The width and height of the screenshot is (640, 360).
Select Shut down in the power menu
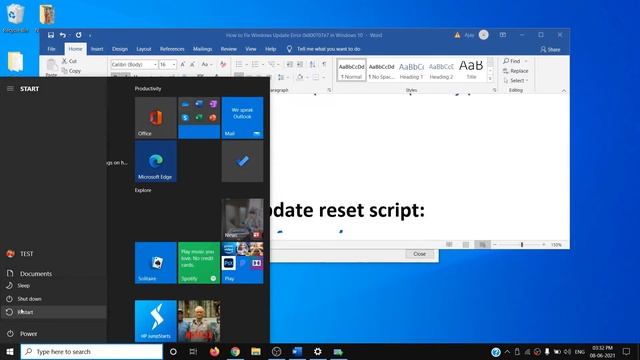[x=53, y=299]
